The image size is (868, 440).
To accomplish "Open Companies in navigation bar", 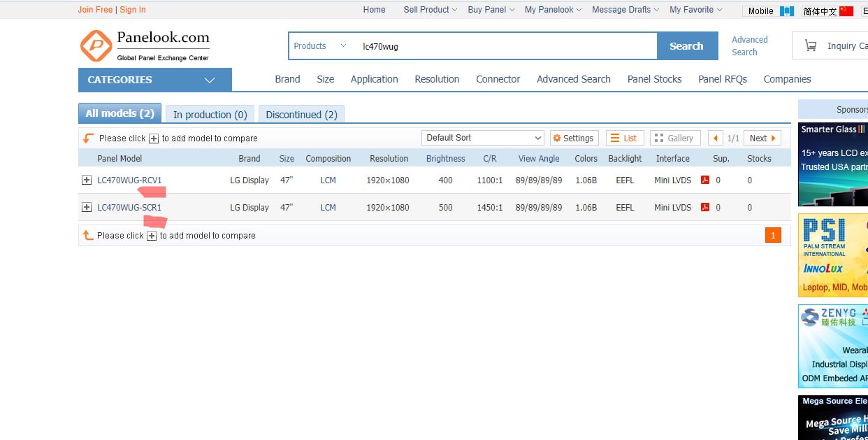I will (x=787, y=79).
